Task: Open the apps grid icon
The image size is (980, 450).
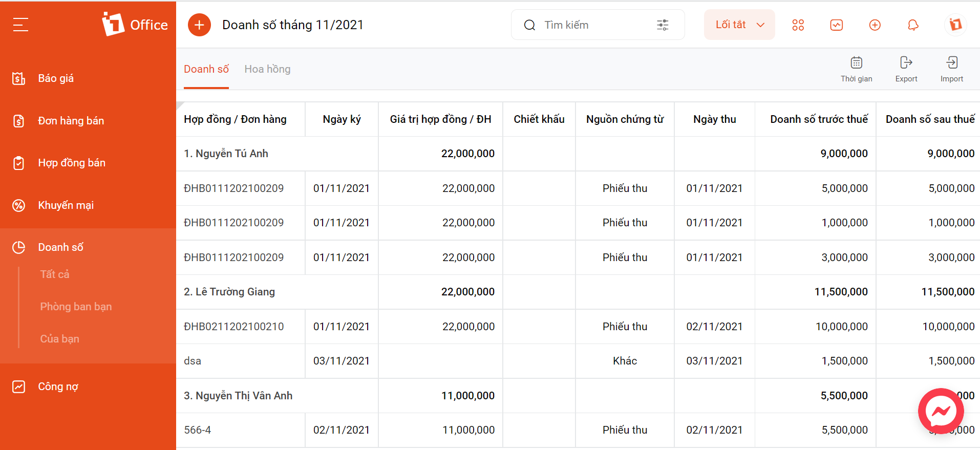Action: pos(798,25)
